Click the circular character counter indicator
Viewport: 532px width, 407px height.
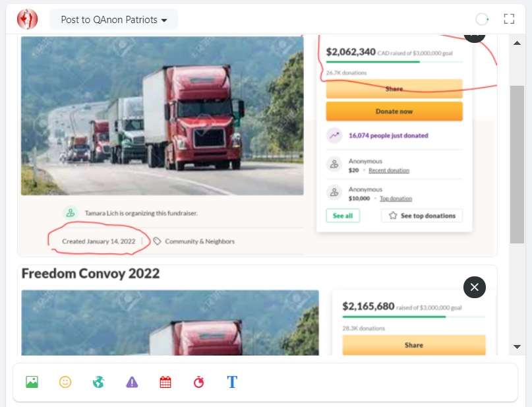tap(482, 19)
